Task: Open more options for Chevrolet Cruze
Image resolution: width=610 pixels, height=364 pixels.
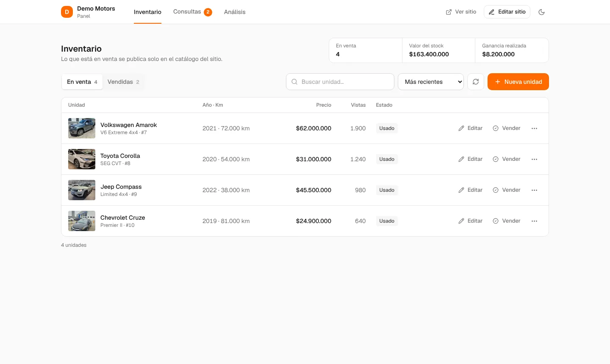Action: (x=534, y=221)
